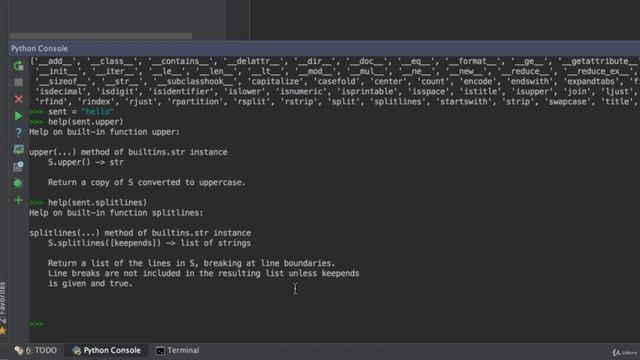Click the help(sent.splitlines) command line
640x360 pixels.
[98, 202]
